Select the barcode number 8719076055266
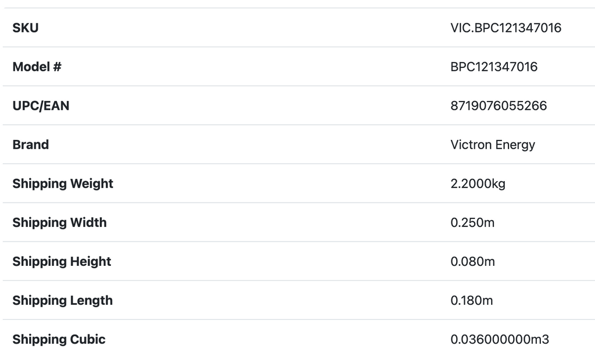This screenshot has width=595, height=364. point(499,106)
